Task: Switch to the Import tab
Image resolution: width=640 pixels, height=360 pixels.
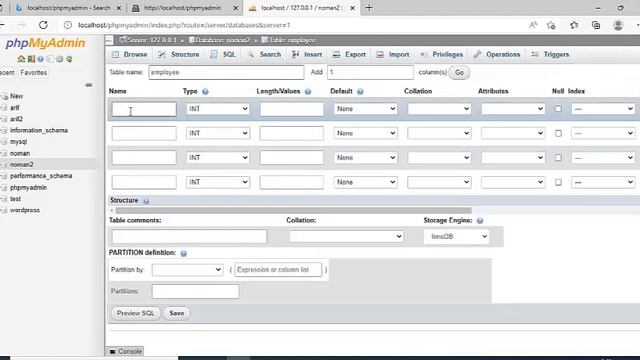Action: 393,54
